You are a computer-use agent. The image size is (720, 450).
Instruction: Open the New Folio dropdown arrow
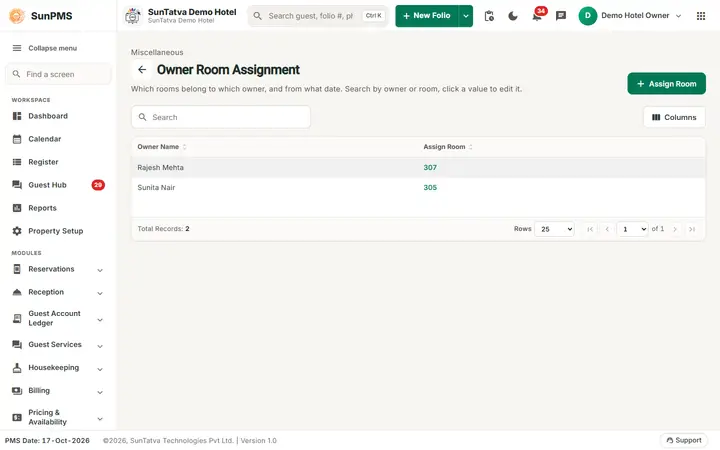pyautogui.click(x=466, y=16)
